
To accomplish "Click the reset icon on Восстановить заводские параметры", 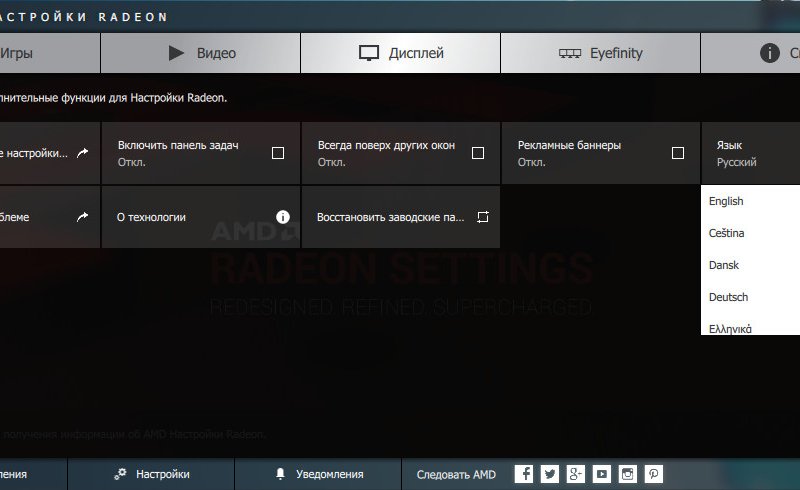I will pos(483,217).
